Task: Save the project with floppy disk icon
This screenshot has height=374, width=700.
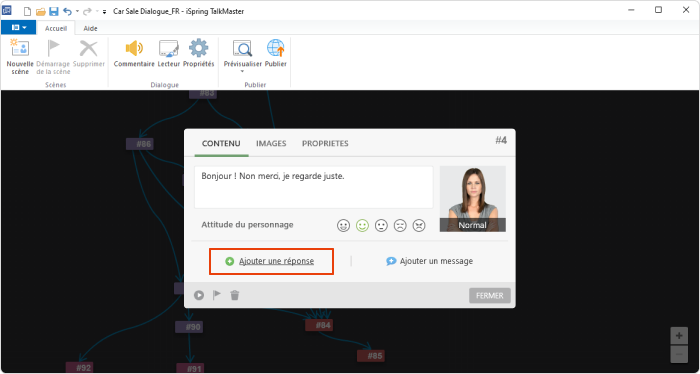Action: coord(53,11)
